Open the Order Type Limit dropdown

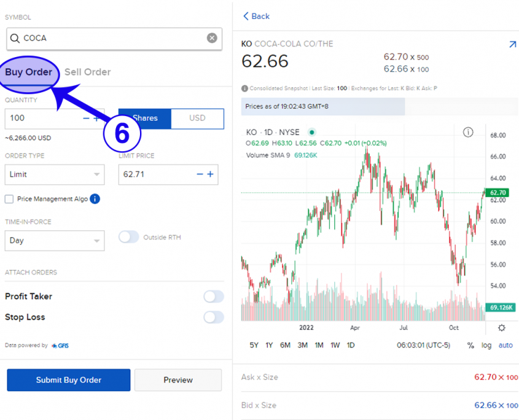(x=54, y=174)
